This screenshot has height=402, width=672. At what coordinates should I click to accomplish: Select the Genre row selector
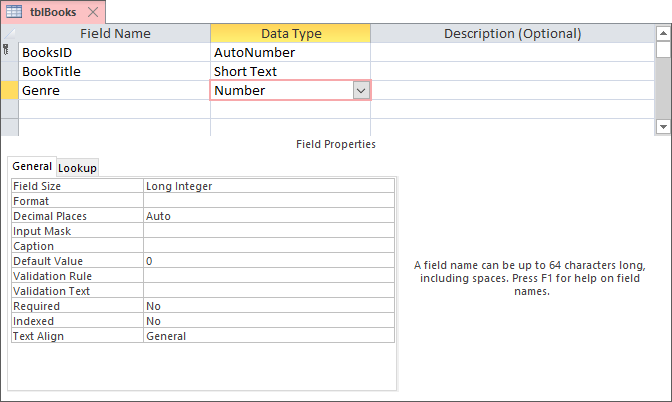click(9, 90)
